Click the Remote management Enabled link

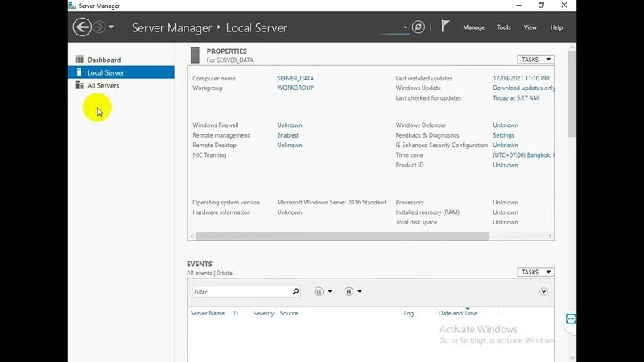click(x=287, y=135)
